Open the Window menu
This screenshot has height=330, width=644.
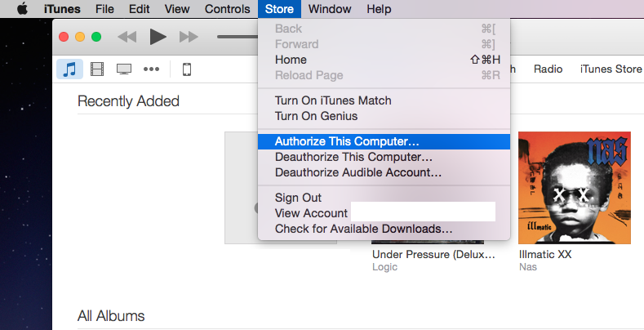pyautogui.click(x=330, y=9)
